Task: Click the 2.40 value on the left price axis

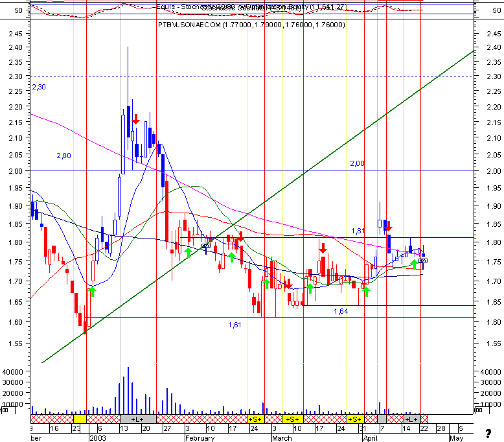Action: (16, 47)
